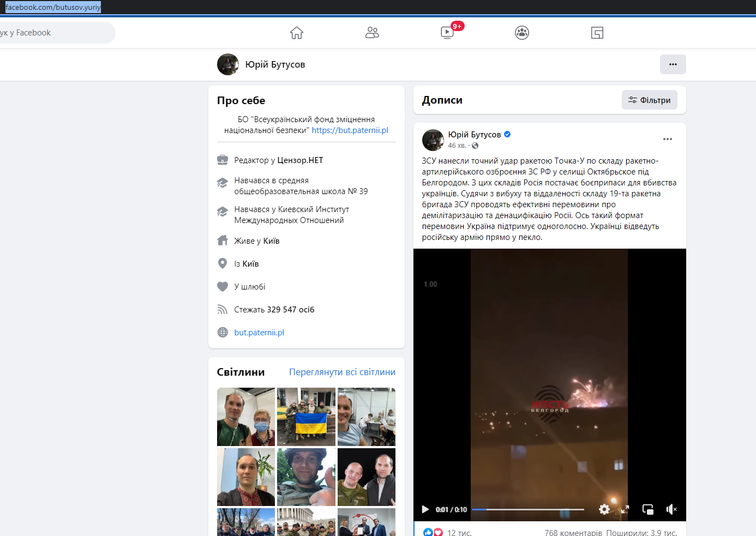Click graduation cap icon beside школа № 39
Screen dimensions: 756x536
click(x=223, y=183)
